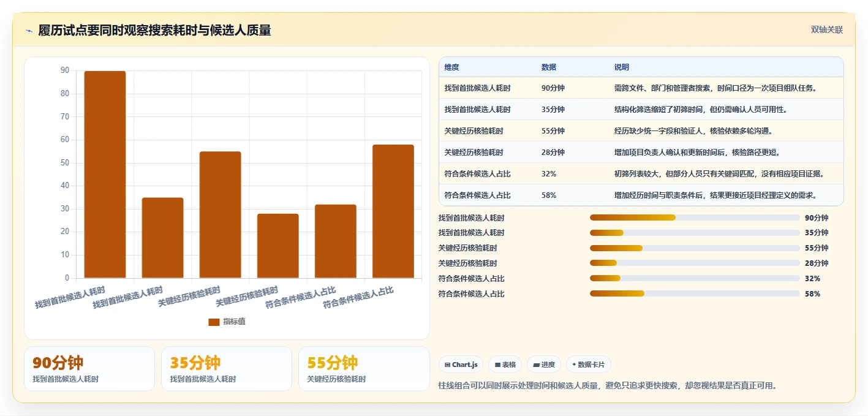
Task: Click the title 履历试点要同时观察搜索耗时与候选人质量
Action: tap(154, 30)
